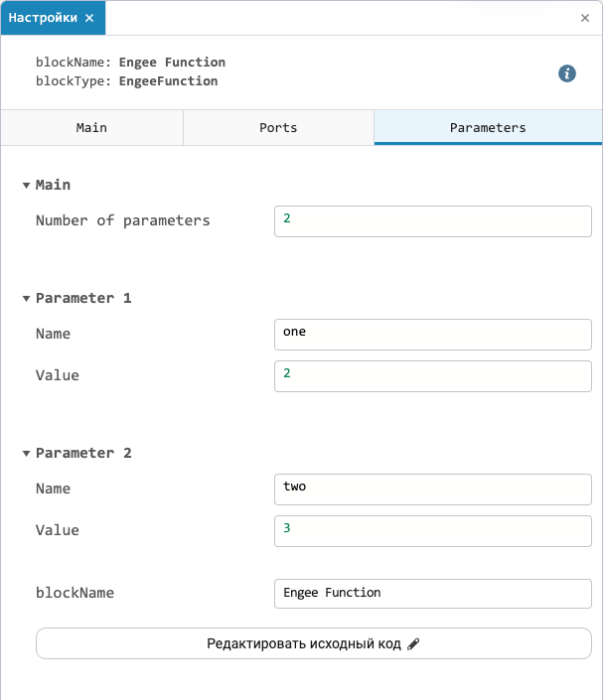The image size is (603, 700).
Task: Focus the Number of parameters field
Action: coord(433,221)
